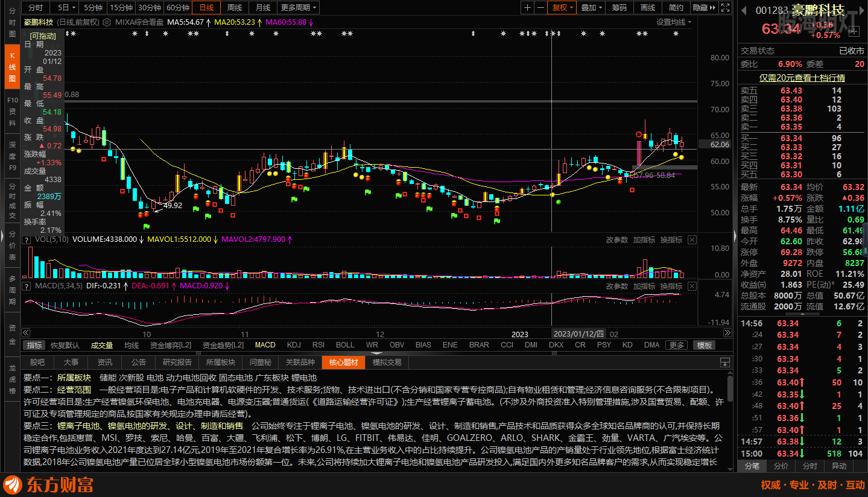Open 研究报告 tab in info panel
Image resolution: width=868 pixels, height=497 pixels.
point(177,362)
